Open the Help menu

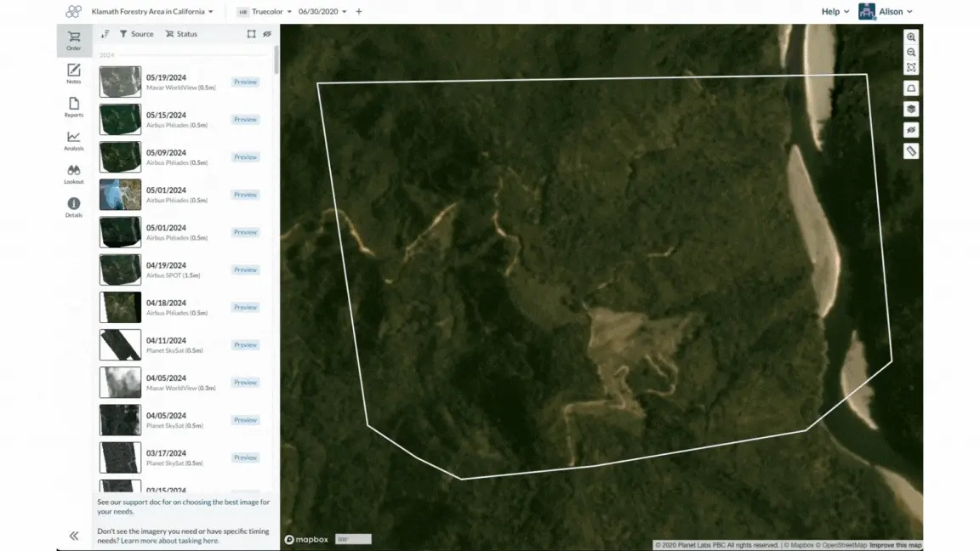[x=835, y=11]
